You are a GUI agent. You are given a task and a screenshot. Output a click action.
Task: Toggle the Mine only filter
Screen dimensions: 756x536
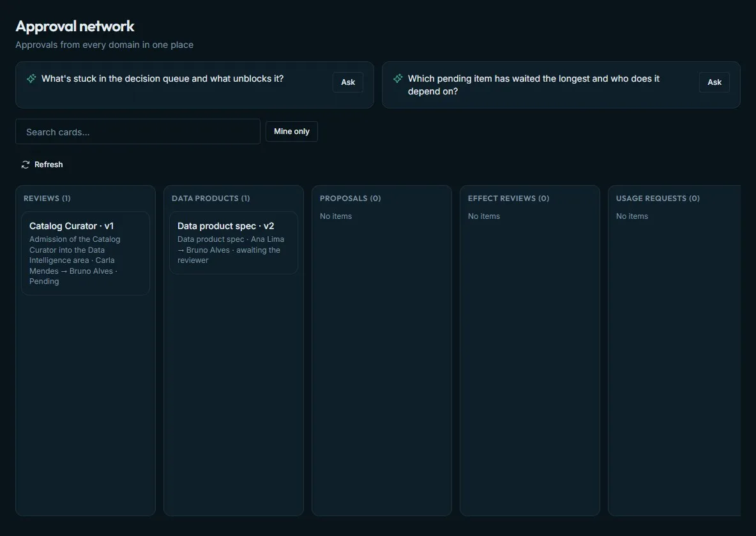point(292,131)
